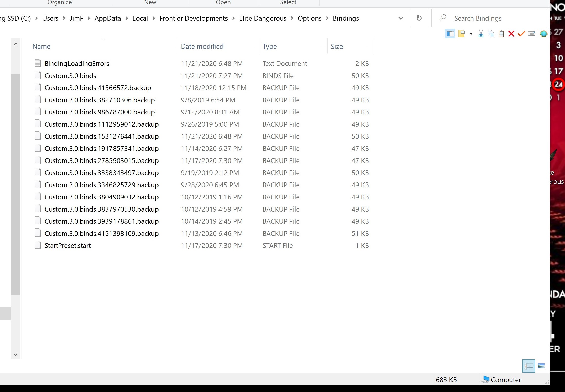
Task: Expand chevron after Frontier Developments breadcrumb
Action: (233, 18)
